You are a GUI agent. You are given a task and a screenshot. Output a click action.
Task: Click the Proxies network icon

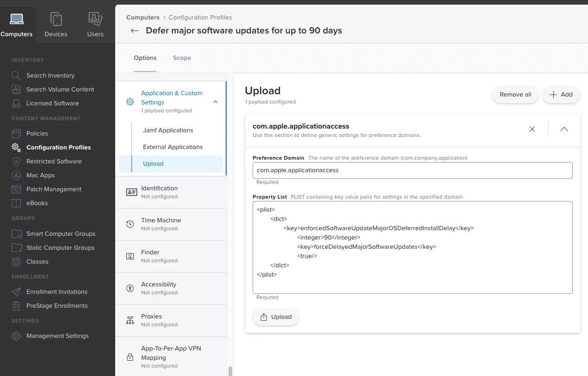(130, 320)
